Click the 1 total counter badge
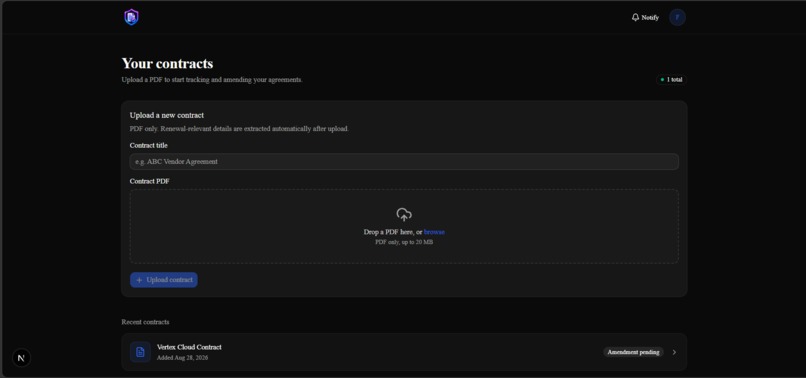806x378 pixels. tap(671, 80)
